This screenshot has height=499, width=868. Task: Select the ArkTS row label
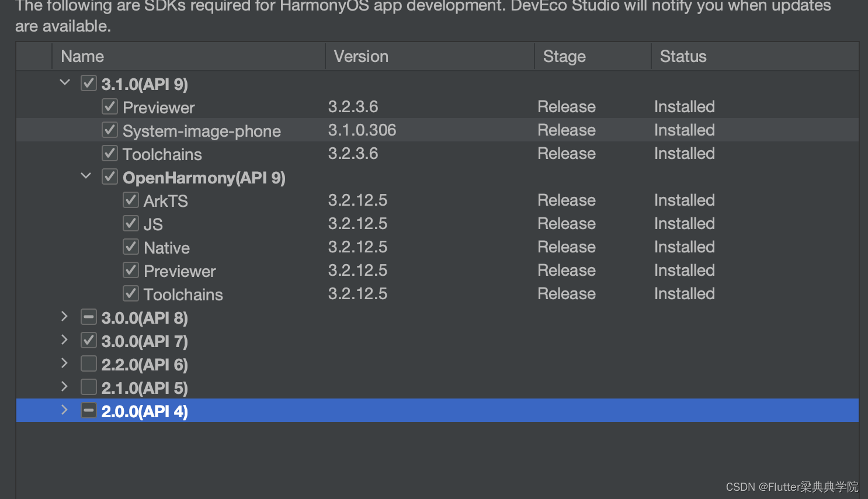click(x=166, y=201)
